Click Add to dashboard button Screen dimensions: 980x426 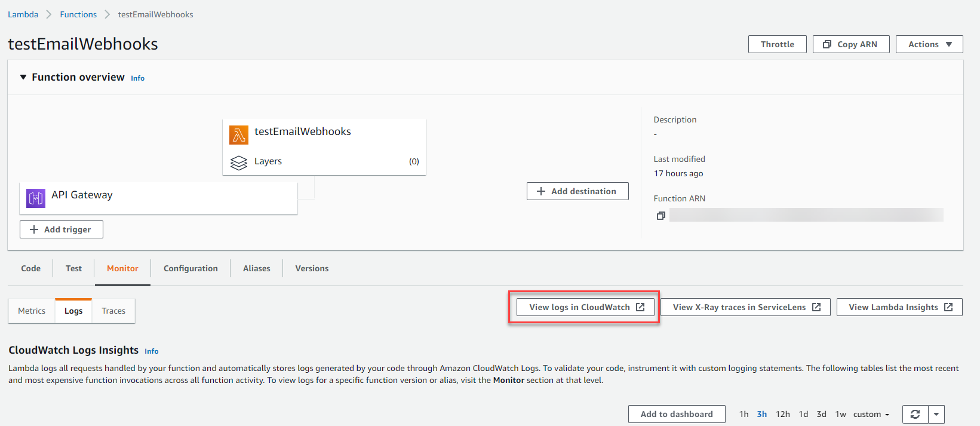coord(677,414)
